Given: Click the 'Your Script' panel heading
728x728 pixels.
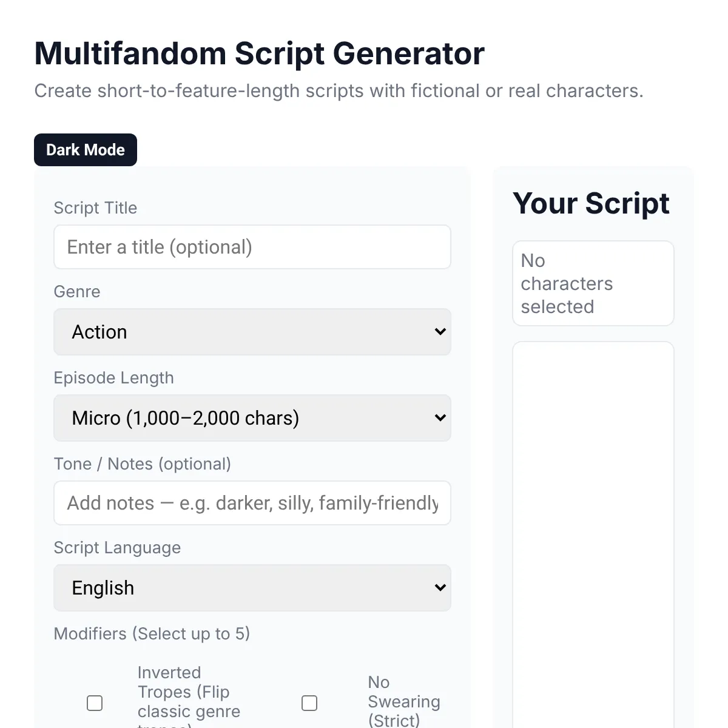Looking at the screenshot, I should tap(591, 203).
